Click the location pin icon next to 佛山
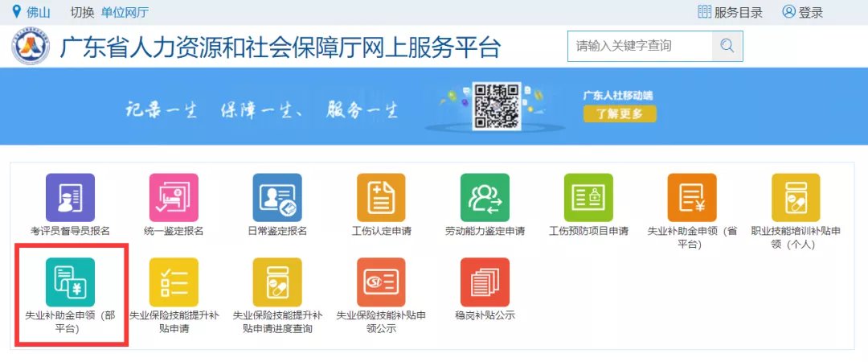Screen dimensions: 868x362 17,11
